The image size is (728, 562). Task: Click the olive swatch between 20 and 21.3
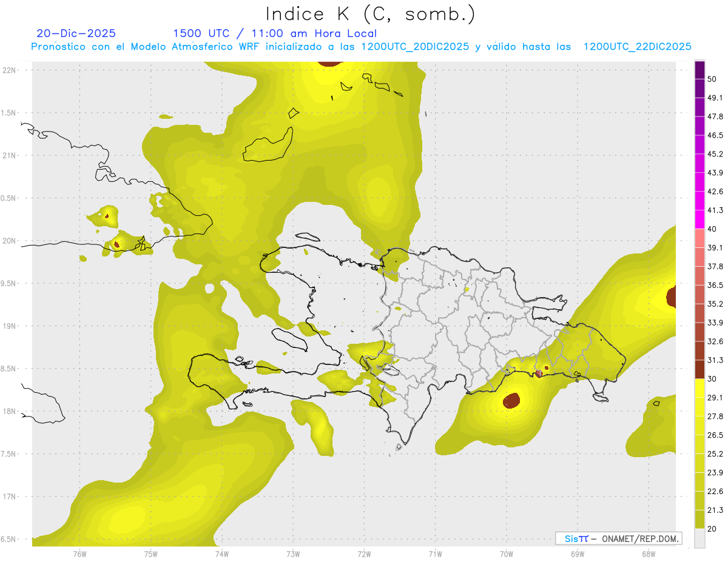point(699,519)
